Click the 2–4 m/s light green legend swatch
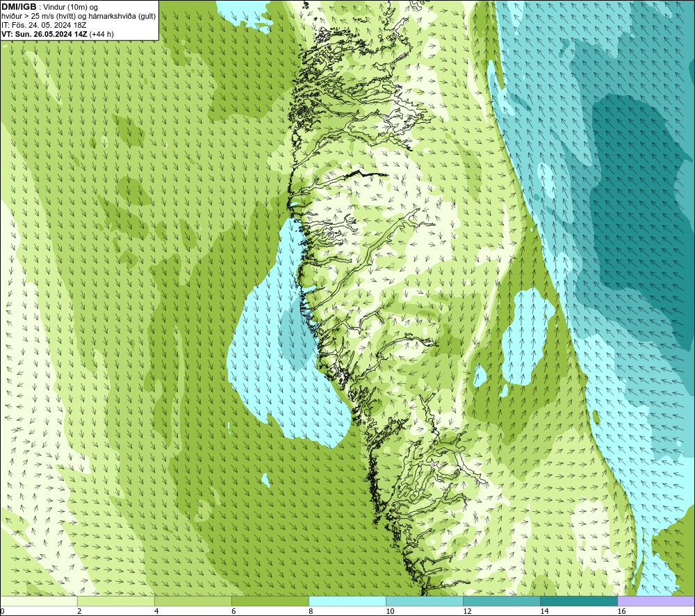 click(115, 601)
